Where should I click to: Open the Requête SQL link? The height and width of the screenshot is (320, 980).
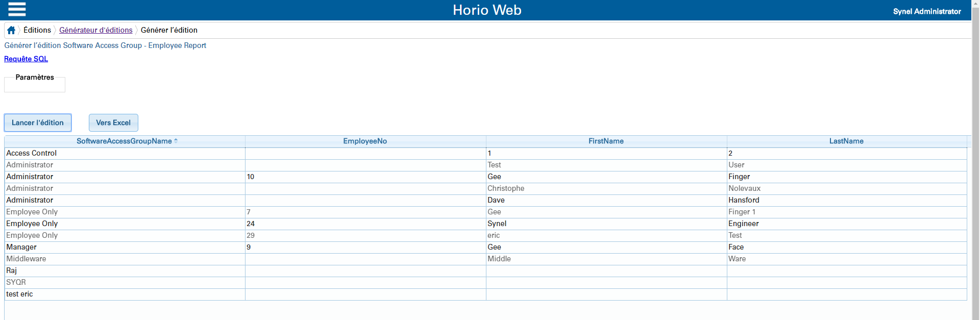click(x=26, y=59)
